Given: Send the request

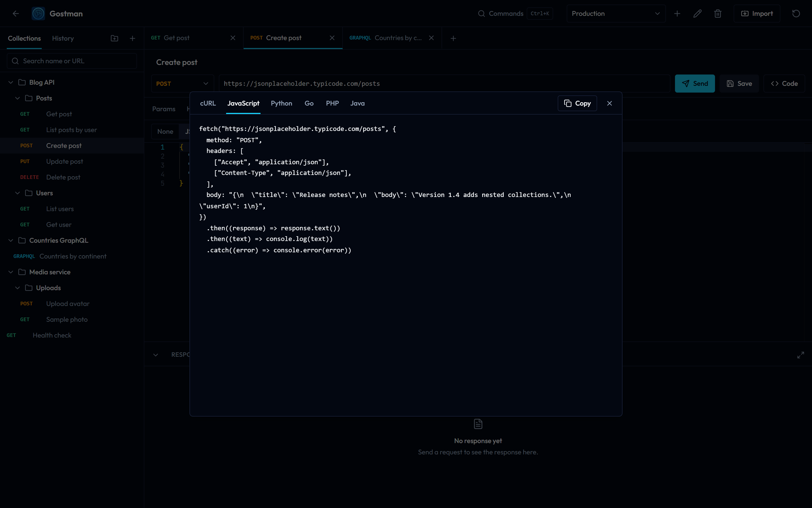Looking at the screenshot, I should 695,83.
